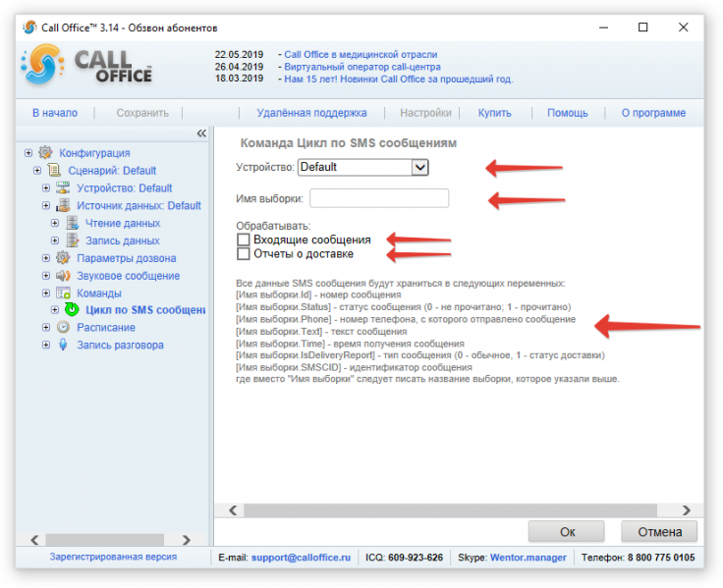
Task: Click sidebar scroll right arrow
Action: point(187,540)
